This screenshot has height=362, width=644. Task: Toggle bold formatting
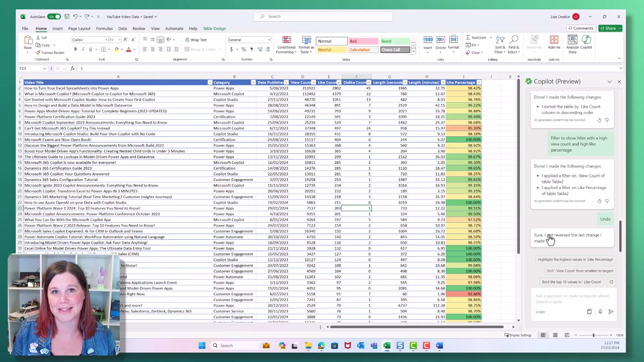pyautogui.click(x=75, y=49)
